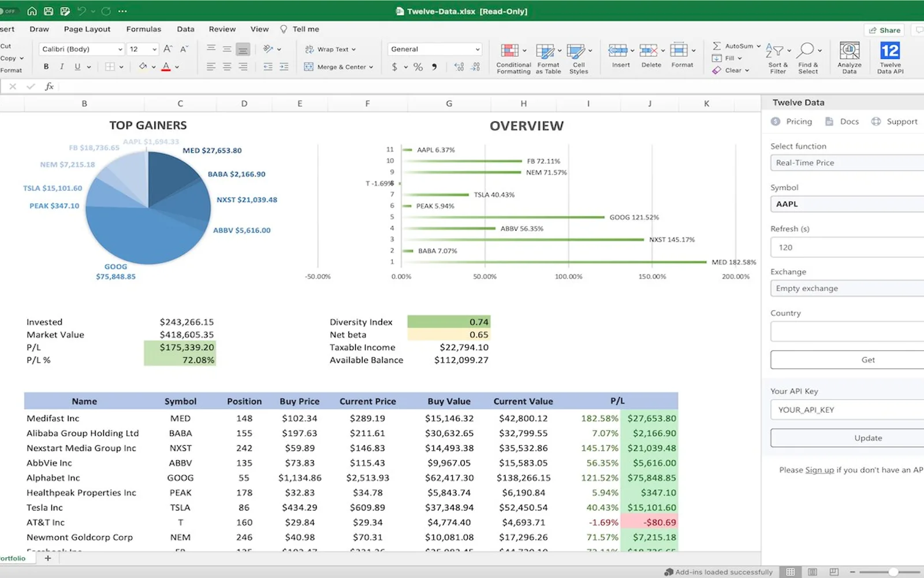Image resolution: width=924 pixels, height=578 pixels.
Task: Follow the Sign up link
Action: [819, 470]
